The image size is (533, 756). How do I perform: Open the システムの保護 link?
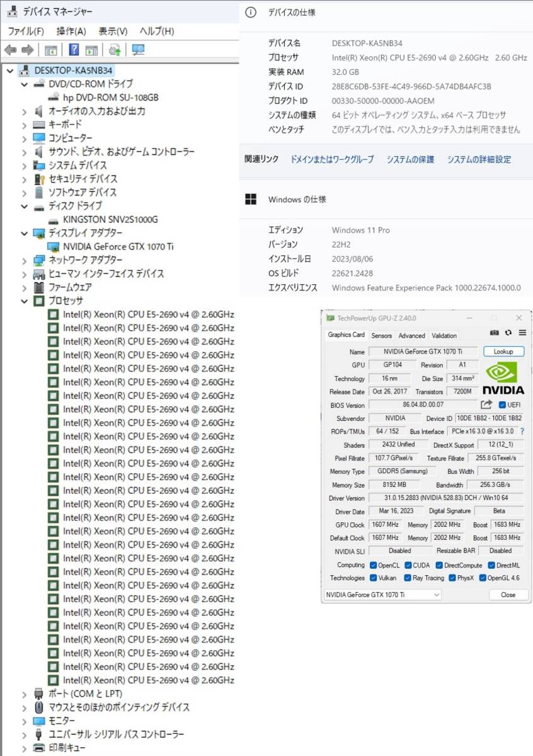410,159
